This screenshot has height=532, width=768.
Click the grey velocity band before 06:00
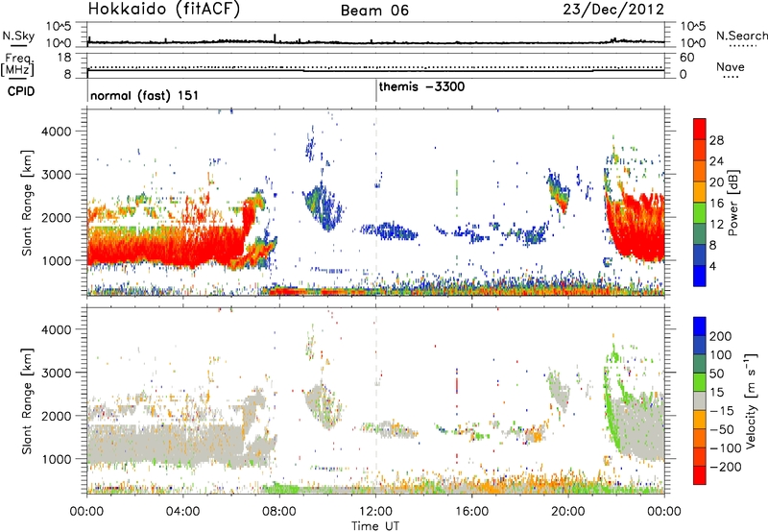tap(164, 444)
